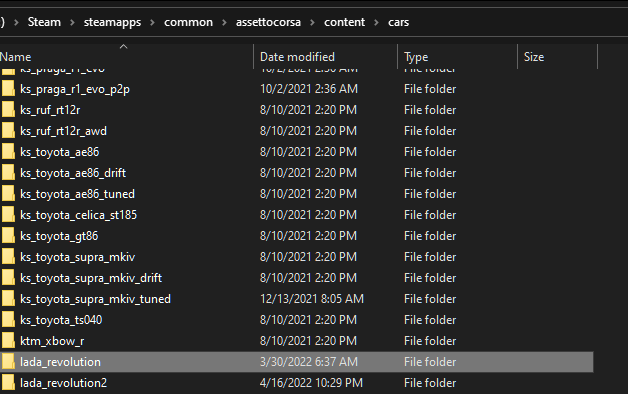628x394 pixels.
Task: Go to steamapps in the address bar
Action: pyautogui.click(x=113, y=22)
